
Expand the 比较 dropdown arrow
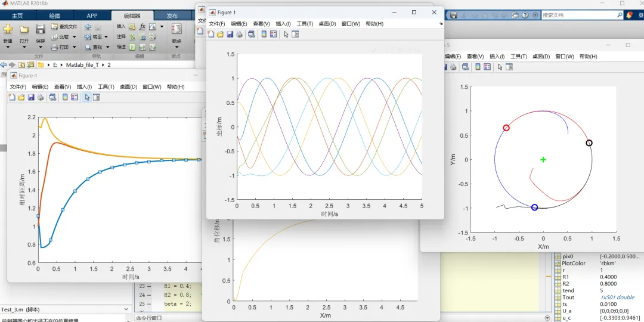[x=75, y=37]
